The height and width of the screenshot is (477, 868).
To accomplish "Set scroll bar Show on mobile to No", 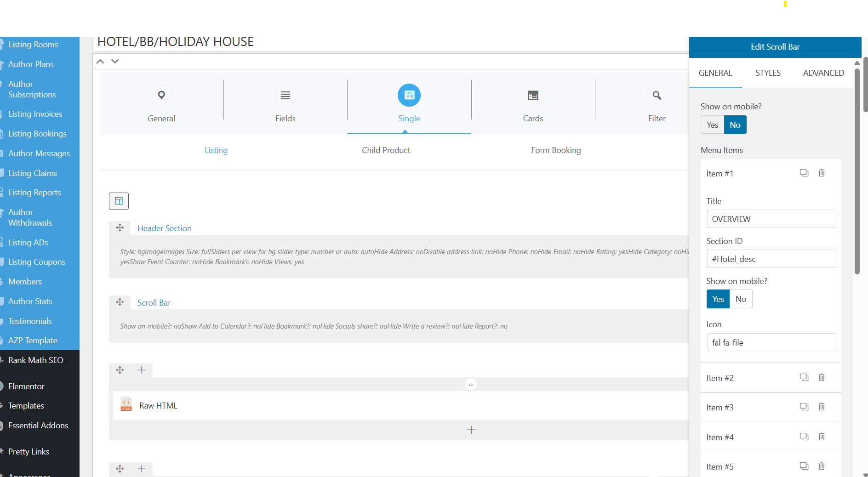I will [x=735, y=125].
